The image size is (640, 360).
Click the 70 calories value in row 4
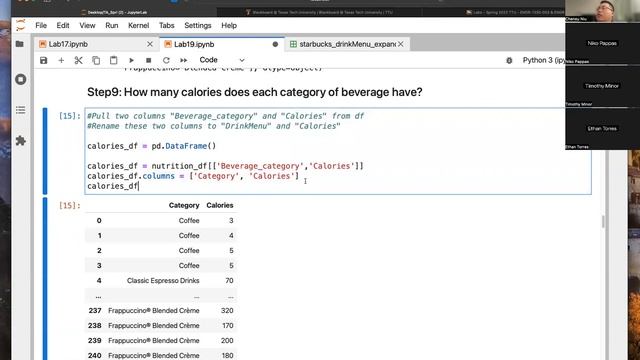tap(229, 280)
